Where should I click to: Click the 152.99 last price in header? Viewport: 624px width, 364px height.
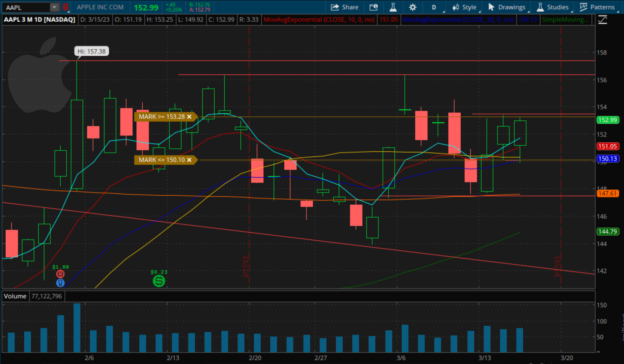pyautogui.click(x=146, y=7)
